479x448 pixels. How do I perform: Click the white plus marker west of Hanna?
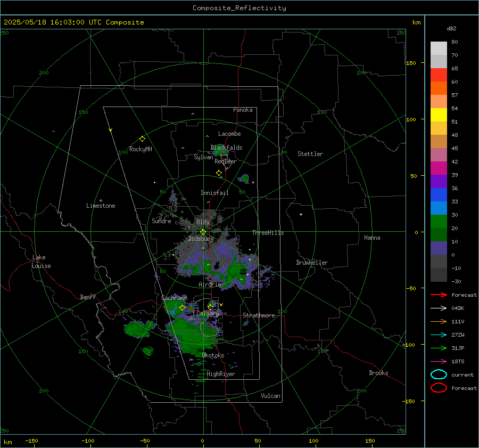301,214
